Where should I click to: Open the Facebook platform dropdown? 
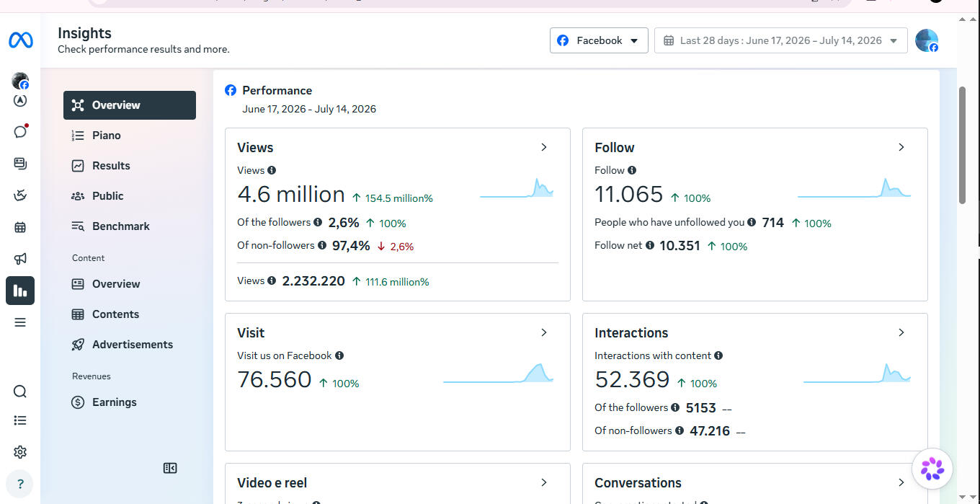[x=599, y=40]
